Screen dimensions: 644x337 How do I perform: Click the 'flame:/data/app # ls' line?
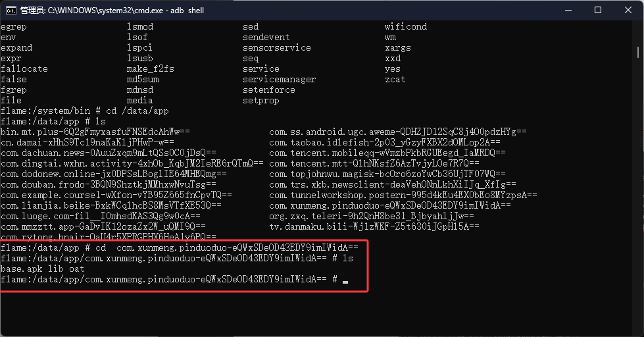(x=53, y=122)
